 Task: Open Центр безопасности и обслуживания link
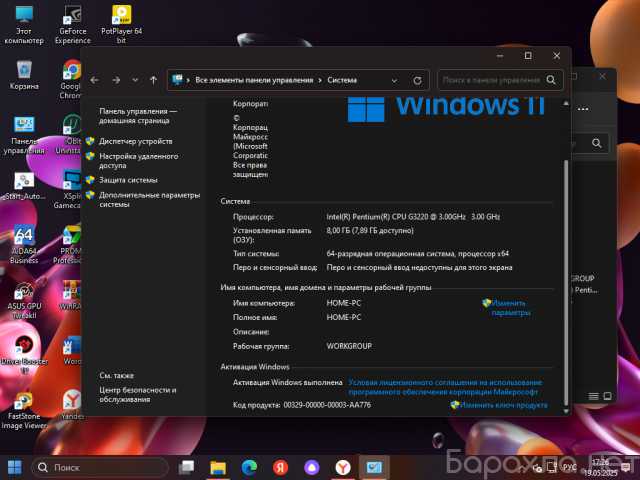138,395
